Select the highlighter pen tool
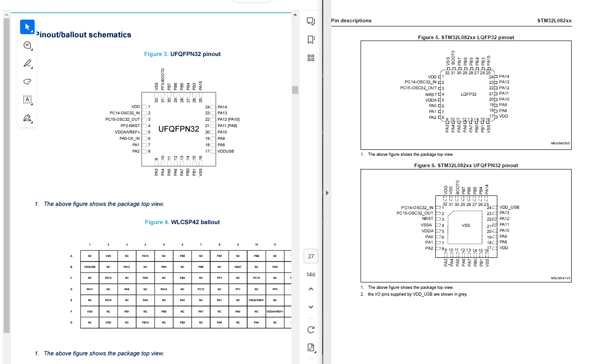 click(26, 63)
